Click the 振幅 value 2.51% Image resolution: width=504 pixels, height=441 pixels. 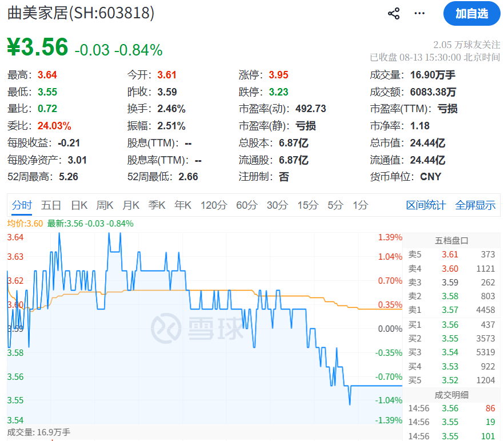(x=171, y=126)
